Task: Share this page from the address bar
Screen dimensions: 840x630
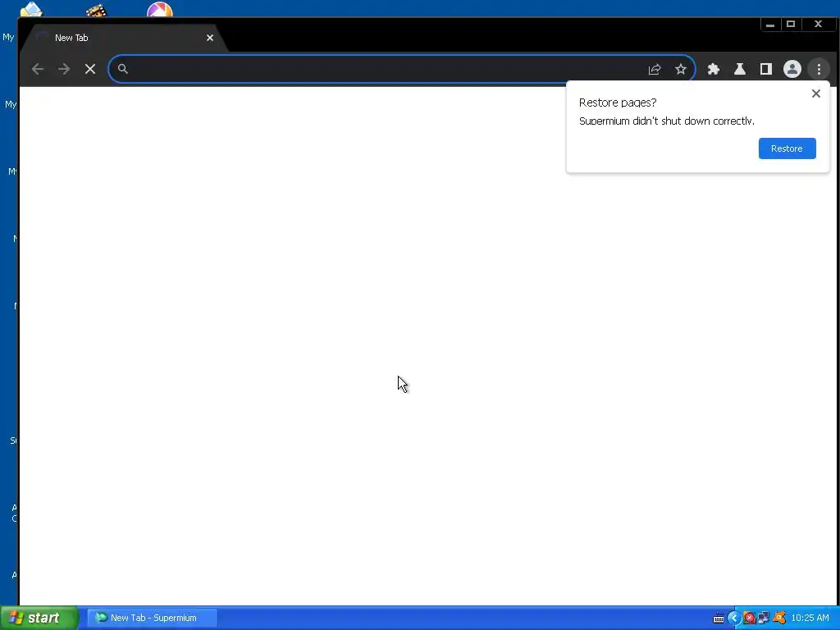Action: coord(655,69)
